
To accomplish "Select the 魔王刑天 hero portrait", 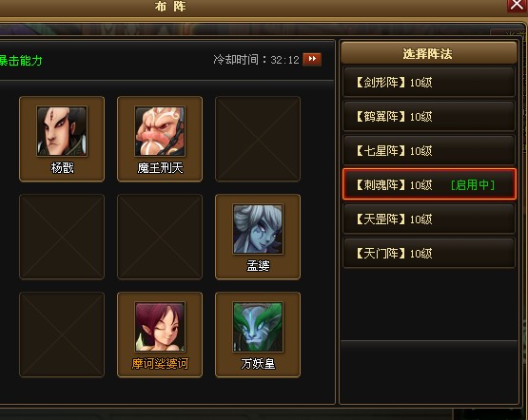I will pyautogui.click(x=160, y=131).
